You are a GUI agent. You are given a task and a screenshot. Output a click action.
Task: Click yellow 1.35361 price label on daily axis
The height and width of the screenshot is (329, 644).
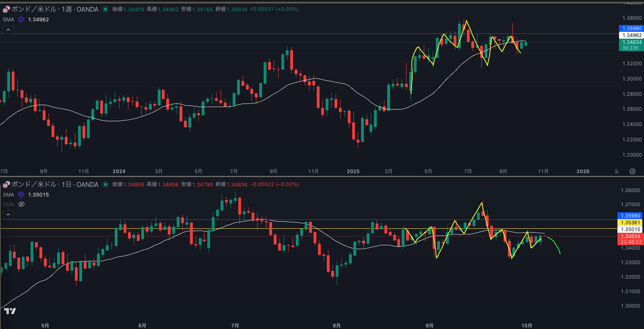[630, 223]
